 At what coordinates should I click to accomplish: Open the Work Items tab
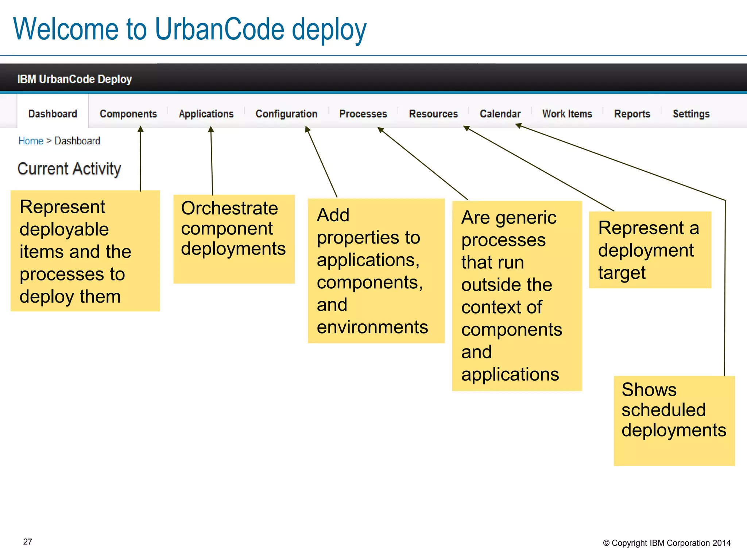(567, 114)
